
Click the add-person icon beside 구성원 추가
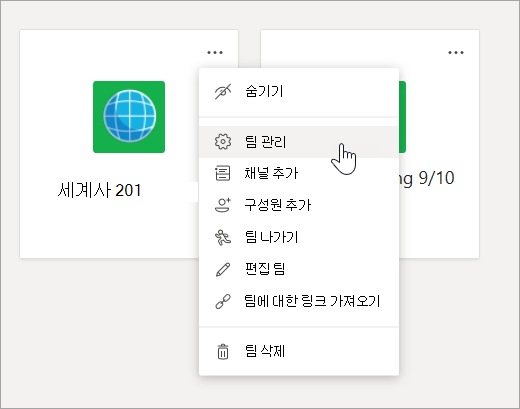point(223,205)
